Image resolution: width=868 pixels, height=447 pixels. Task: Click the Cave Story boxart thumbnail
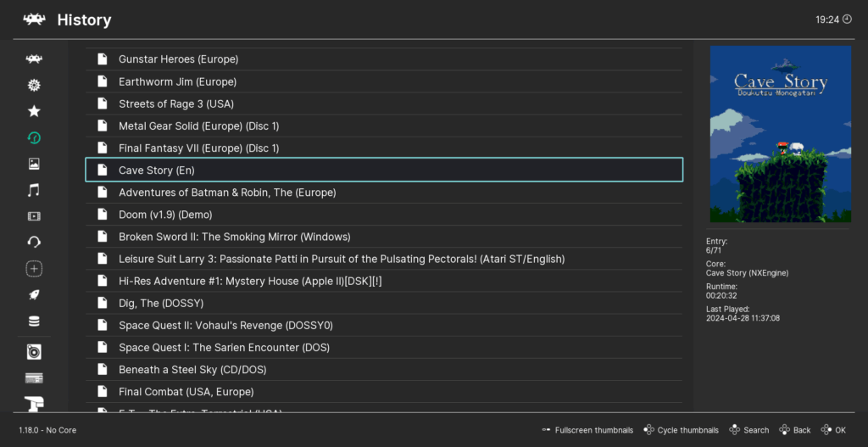tap(781, 134)
